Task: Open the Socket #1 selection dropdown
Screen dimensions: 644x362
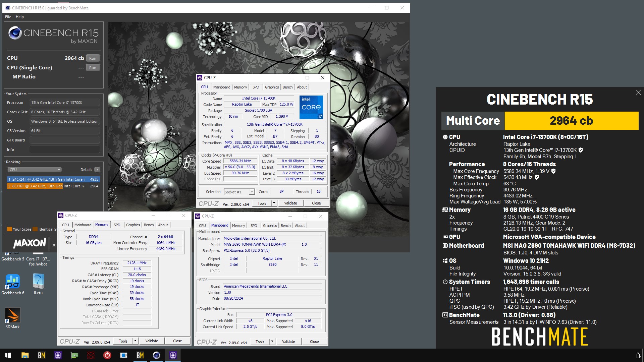Action: click(239, 192)
